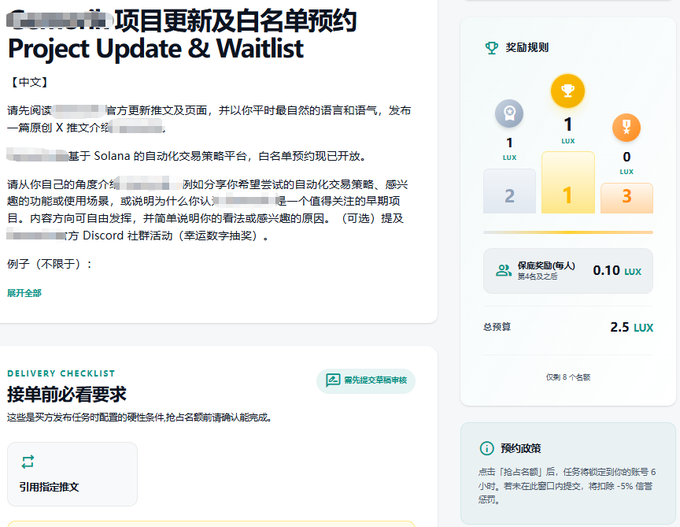Click the DELIVERY CHECKLIST label
This screenshot has width=680, height=527.
61,373
